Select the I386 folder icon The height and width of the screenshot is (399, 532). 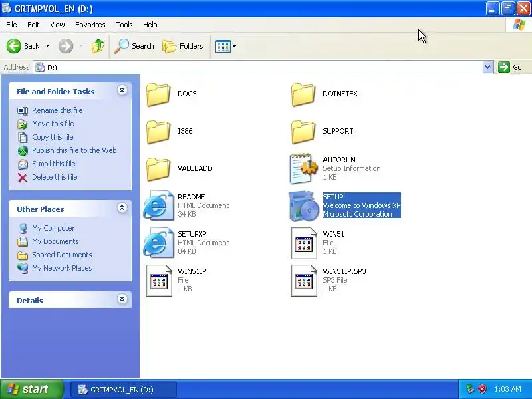pos(158,132)
